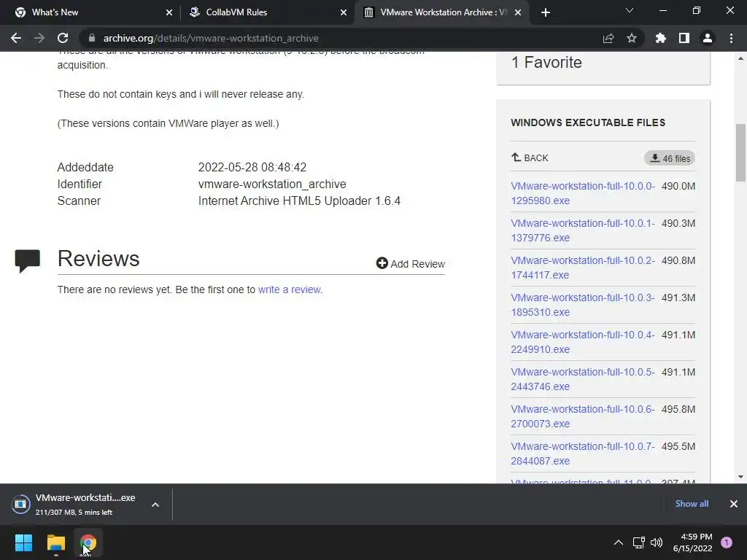Open the network tray icon
The width and height of the screenshot is (747, 560).
tap(638, 542)
